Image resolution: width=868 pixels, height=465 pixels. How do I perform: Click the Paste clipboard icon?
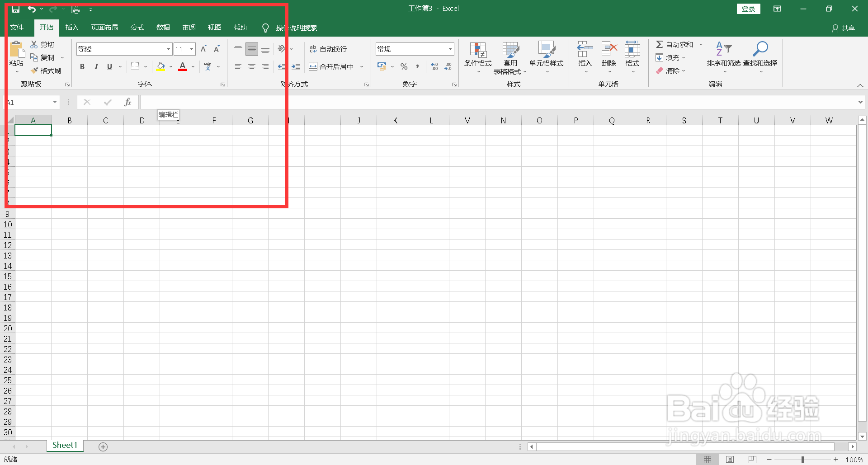pyautogui.click(x=17, y=49)
